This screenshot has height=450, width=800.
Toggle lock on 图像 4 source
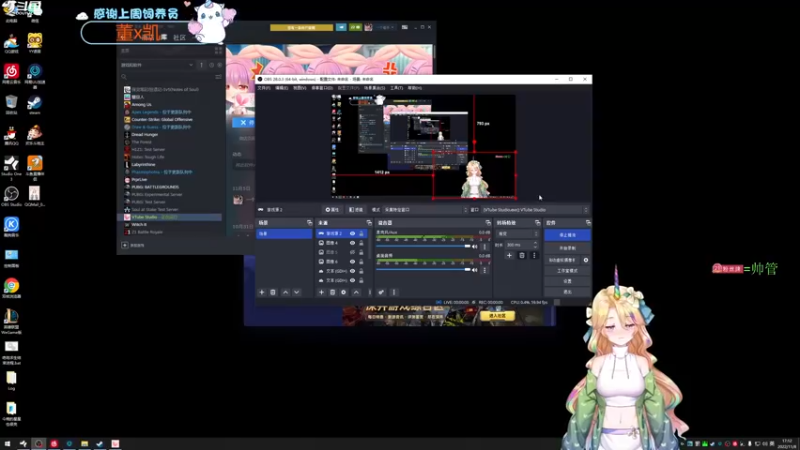coord(361,243)
